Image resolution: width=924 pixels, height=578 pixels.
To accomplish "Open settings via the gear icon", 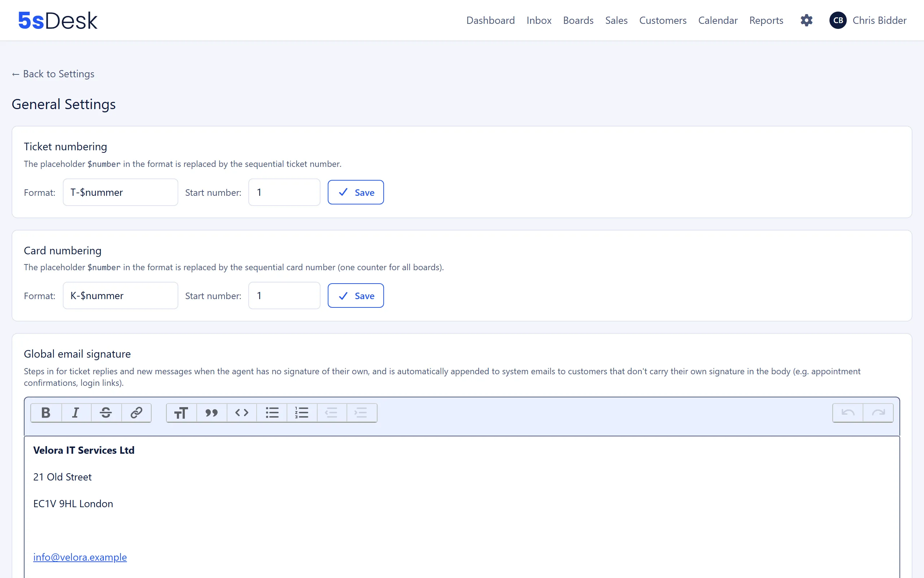I will coord(806,20).
